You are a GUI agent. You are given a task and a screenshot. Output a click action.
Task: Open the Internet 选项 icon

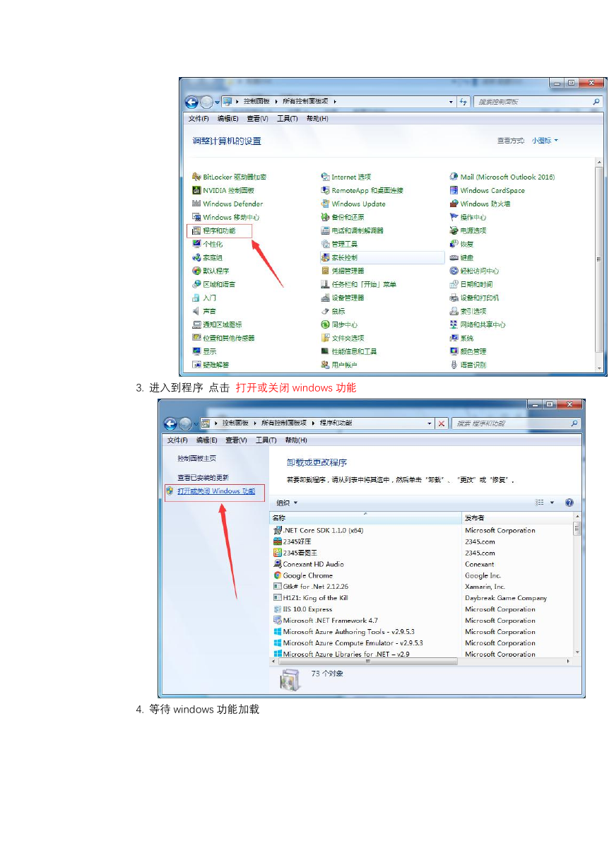325,177
